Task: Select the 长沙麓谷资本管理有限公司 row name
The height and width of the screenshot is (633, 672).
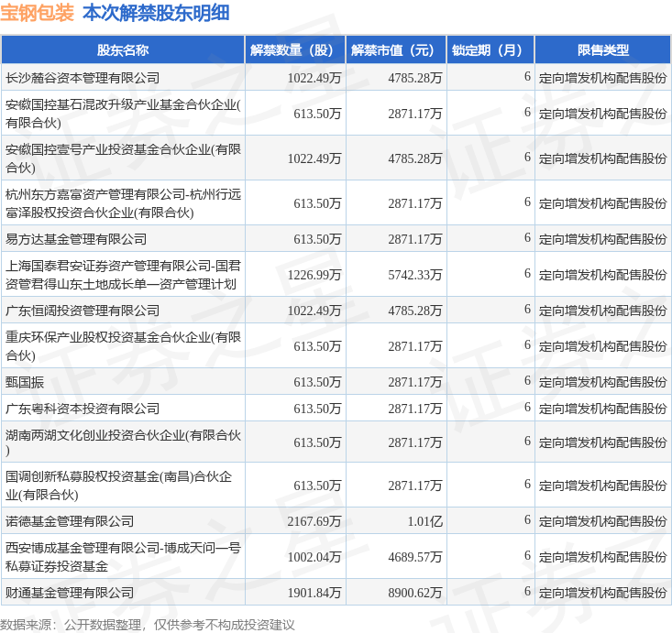Action: (83, 78)
